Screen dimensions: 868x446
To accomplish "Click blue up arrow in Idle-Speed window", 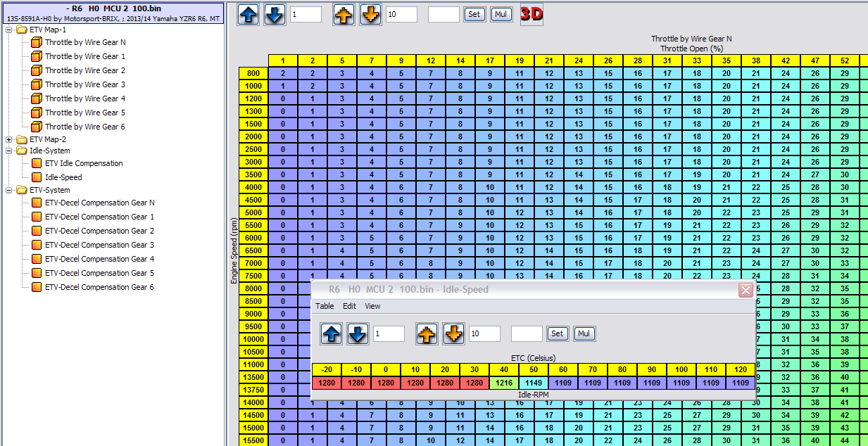I will pyautogui.click(x=332, y=333).
